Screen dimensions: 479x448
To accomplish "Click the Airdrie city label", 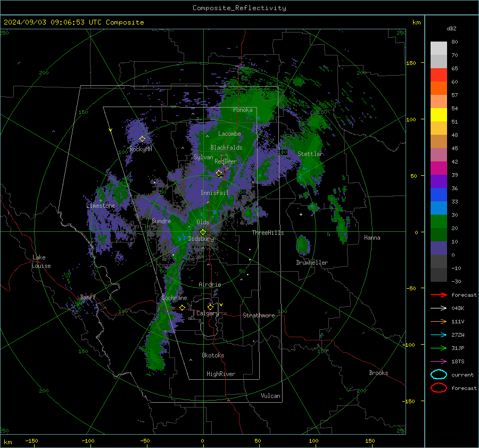I will click(210, 284).
